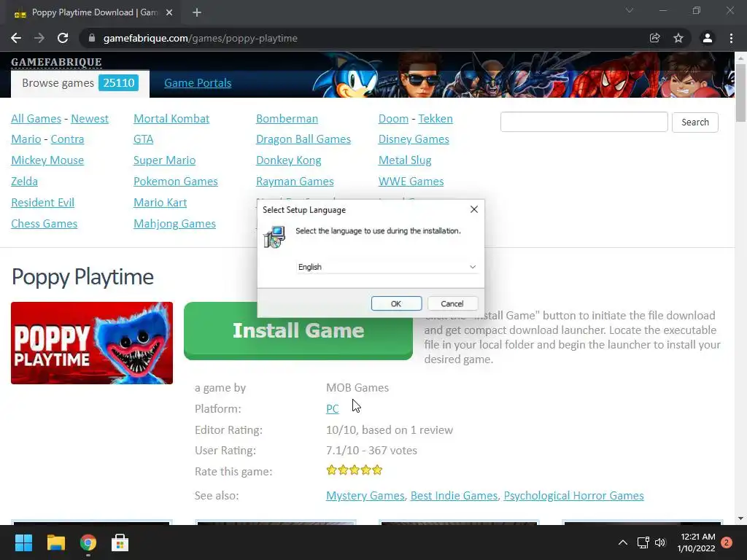The width and height of the screenshot is (747, 560).
Task: Open Microsoft Store from the taskbar
Action: click(x=120, y=542)
